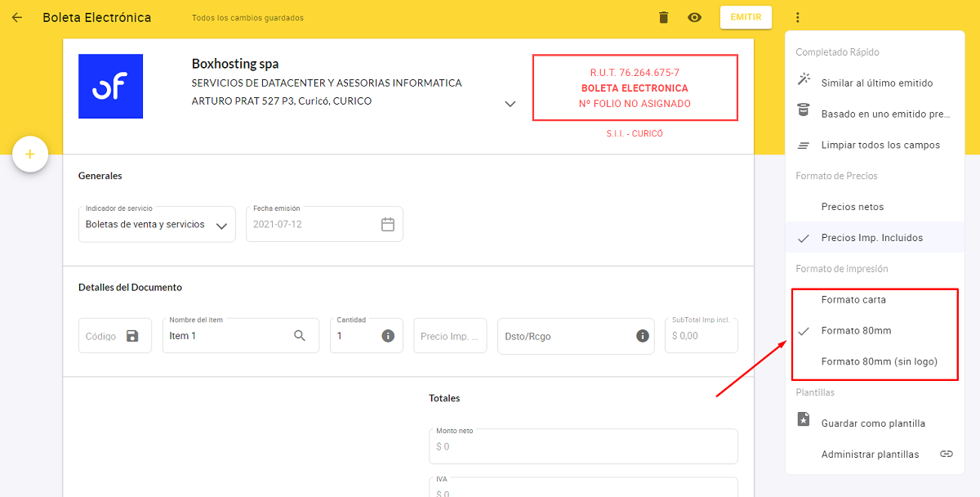Click the Cantidad input field
Viewport: 980px width, 497px height.
367,336
